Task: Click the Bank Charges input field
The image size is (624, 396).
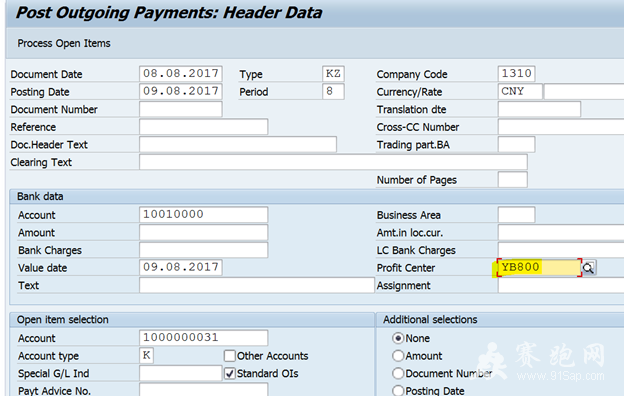Action: pyautogui.click(x=204, y=250)
